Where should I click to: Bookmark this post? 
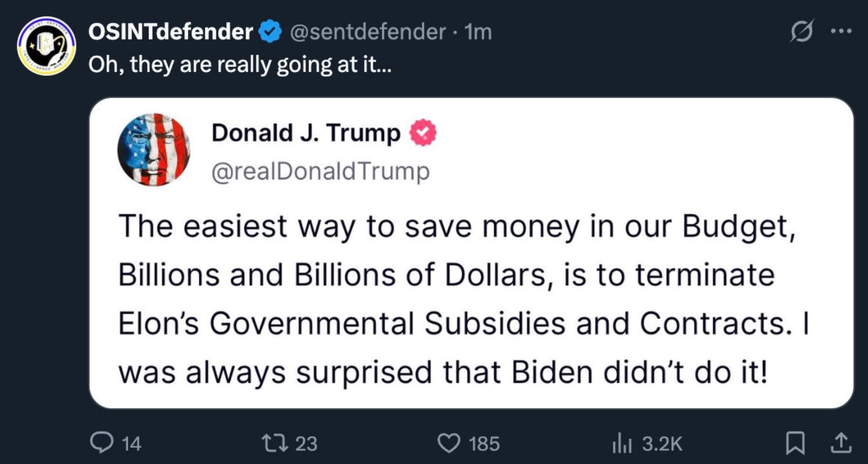tap(795, 443)
